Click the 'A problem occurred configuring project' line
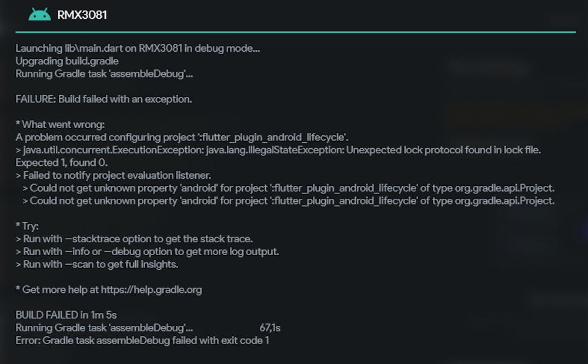Screen dimensions: 588x364 [x=182, y=137]
